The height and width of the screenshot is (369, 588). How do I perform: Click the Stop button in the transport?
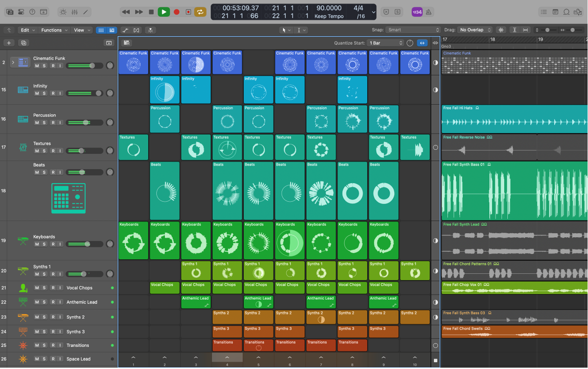point(151,12)
